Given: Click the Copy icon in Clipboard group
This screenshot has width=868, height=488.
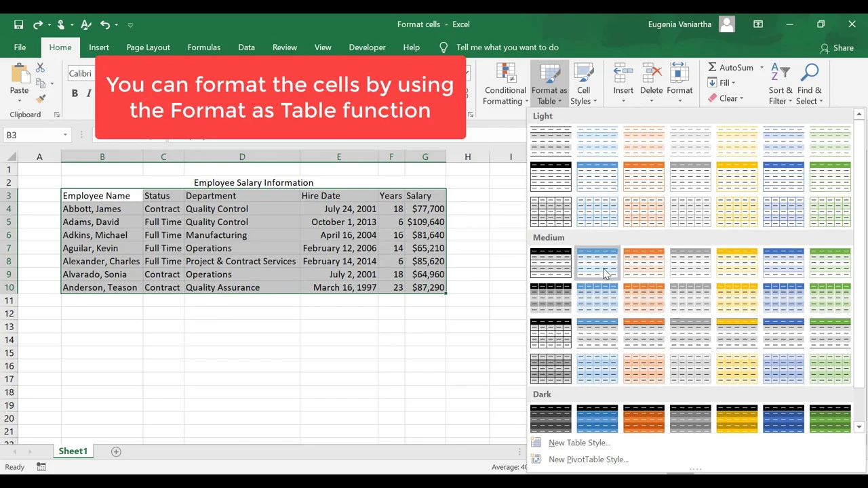Looking at the screenshot, I should pyautogui.click(x=40, y=83).
